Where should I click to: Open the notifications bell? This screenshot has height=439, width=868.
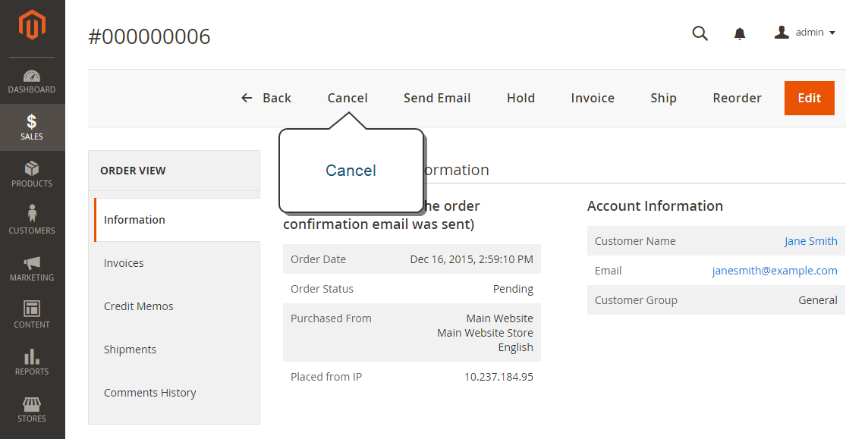point(740,33)
